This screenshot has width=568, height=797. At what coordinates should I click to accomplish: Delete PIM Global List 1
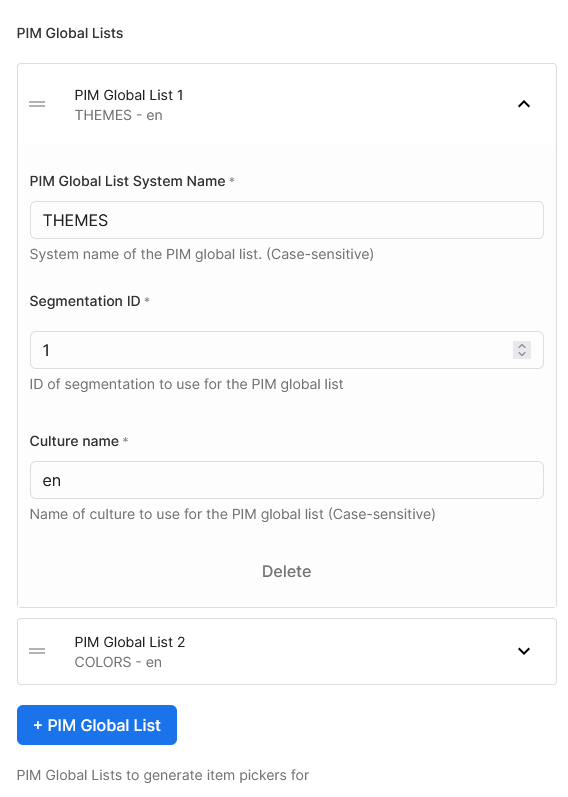286,571
